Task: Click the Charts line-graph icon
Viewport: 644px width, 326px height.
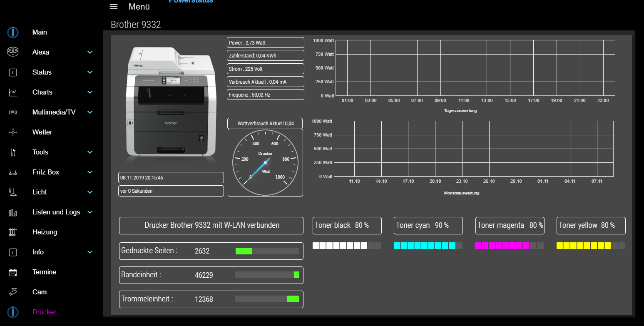Action: (x=13, y=92)
